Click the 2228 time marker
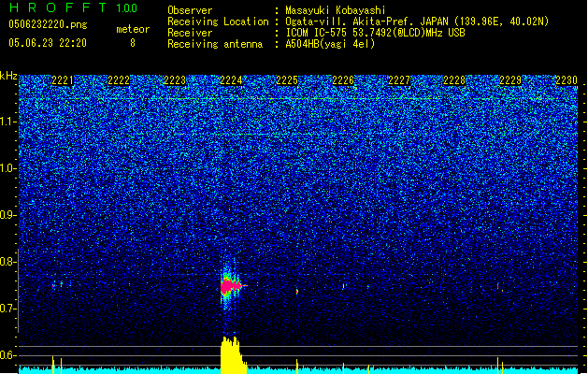This screenshot has width=588, height=374. click(454, 80)
